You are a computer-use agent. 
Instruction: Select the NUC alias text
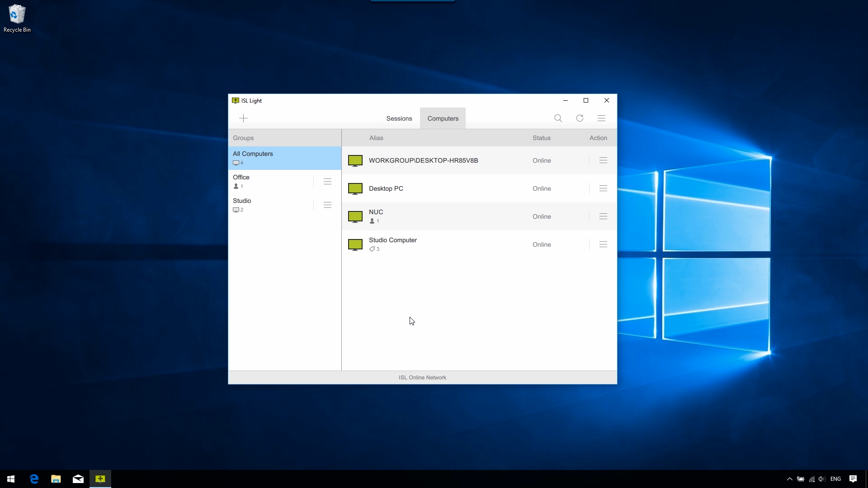(376, 212)
